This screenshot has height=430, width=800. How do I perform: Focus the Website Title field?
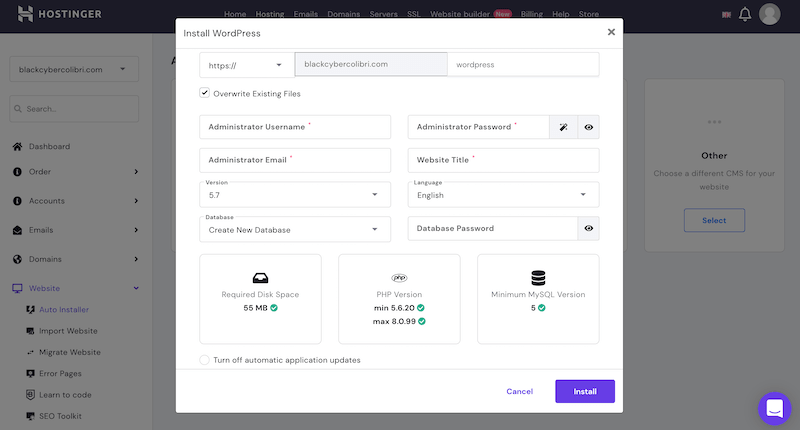click(503, 160)
